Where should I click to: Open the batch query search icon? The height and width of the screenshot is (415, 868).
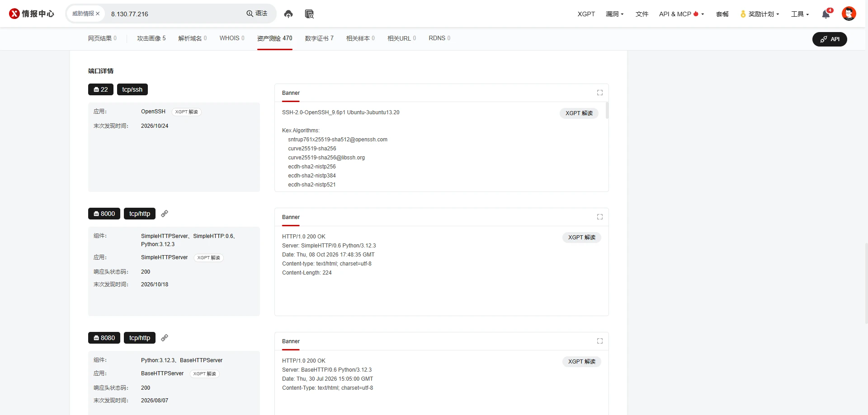coord(309,14)
